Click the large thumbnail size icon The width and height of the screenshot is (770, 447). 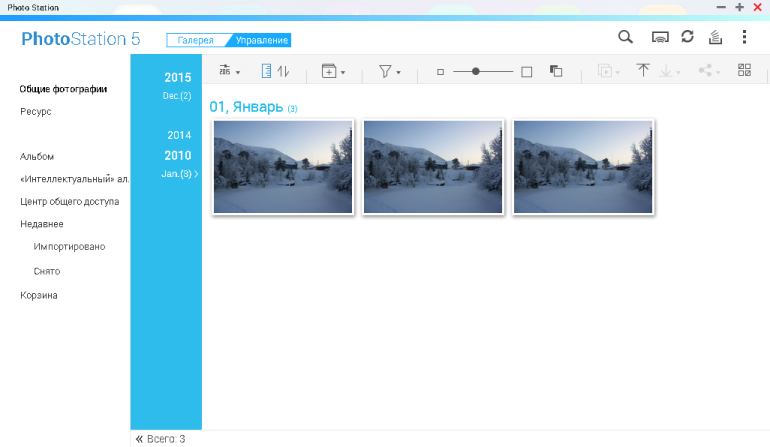526,72
